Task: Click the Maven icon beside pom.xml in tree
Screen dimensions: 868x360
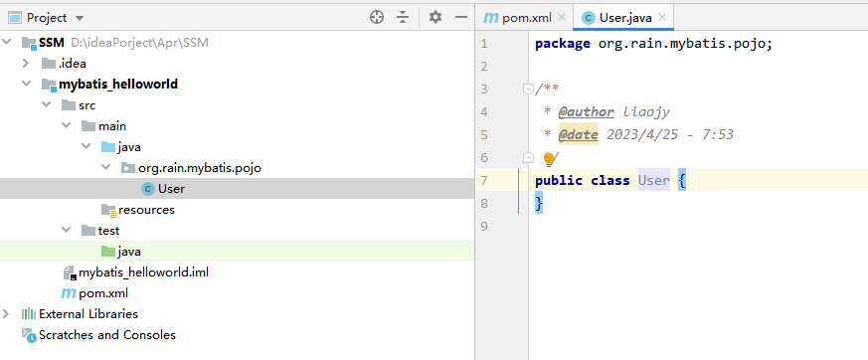Action: coord(68,293)
